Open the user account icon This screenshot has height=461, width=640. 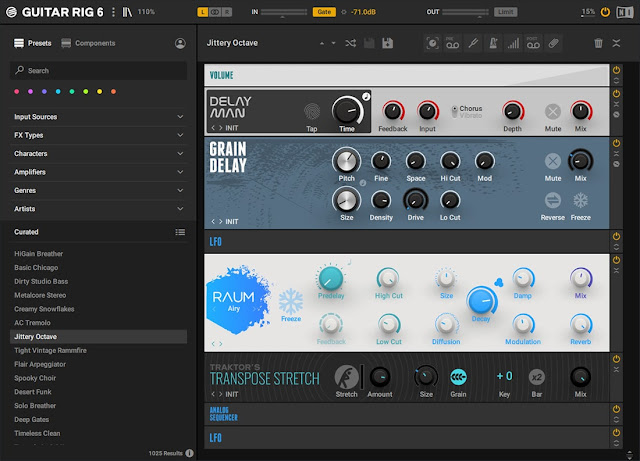click(180, 44)
